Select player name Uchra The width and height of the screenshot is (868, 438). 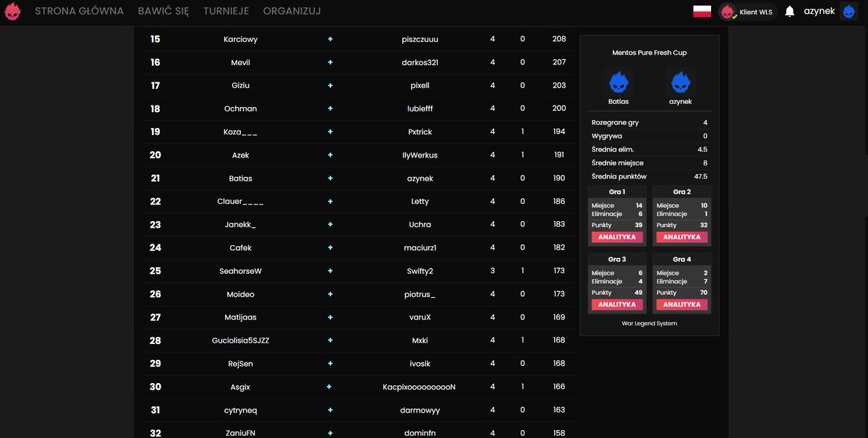420,225
